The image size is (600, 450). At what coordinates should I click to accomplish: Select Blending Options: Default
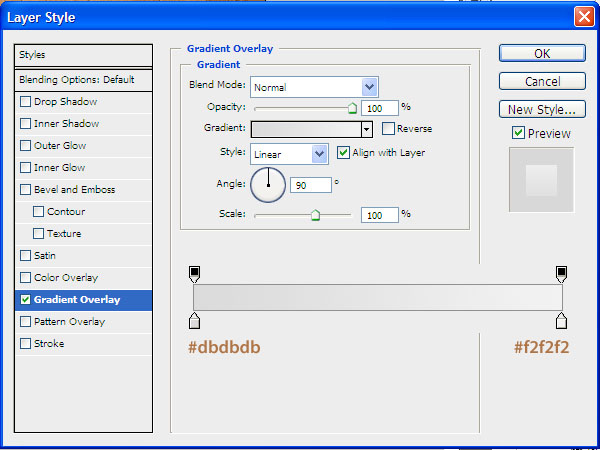(x=76, y=80)
